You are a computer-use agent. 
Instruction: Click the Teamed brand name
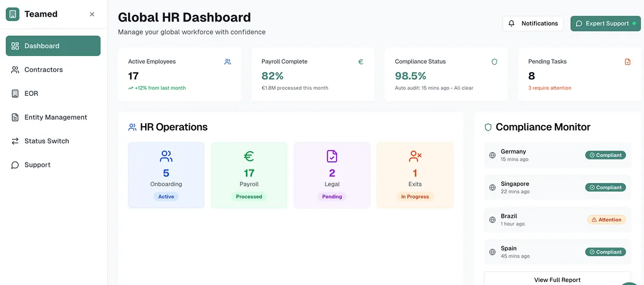tap(40, 14)
